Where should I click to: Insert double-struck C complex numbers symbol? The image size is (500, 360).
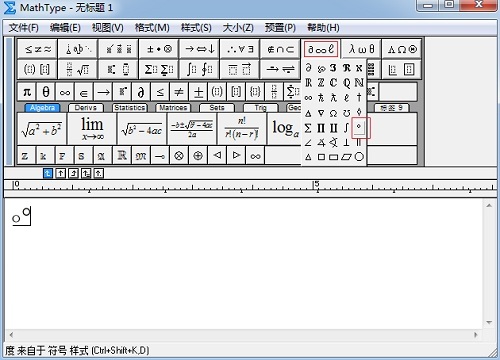pos(333,83)
